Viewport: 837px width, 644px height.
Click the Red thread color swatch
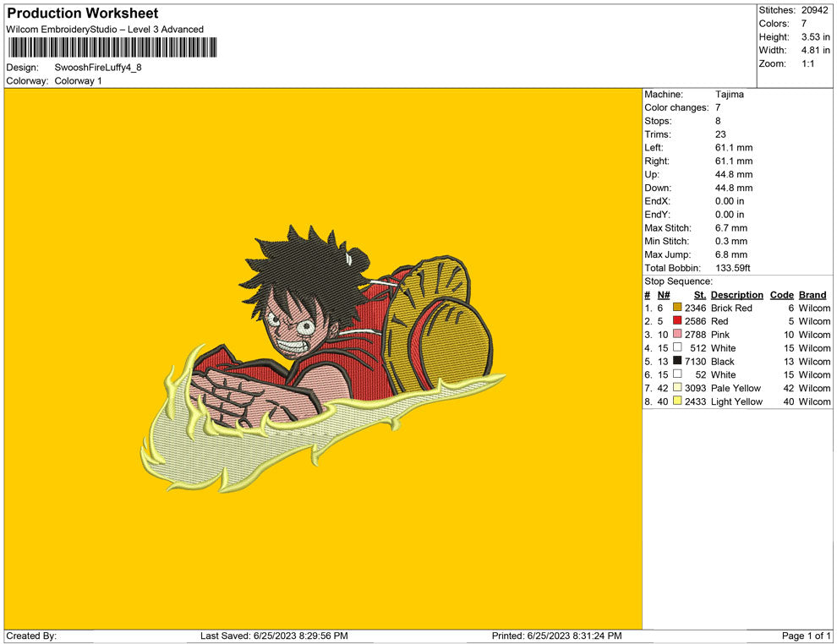click(x=677, y=320)
